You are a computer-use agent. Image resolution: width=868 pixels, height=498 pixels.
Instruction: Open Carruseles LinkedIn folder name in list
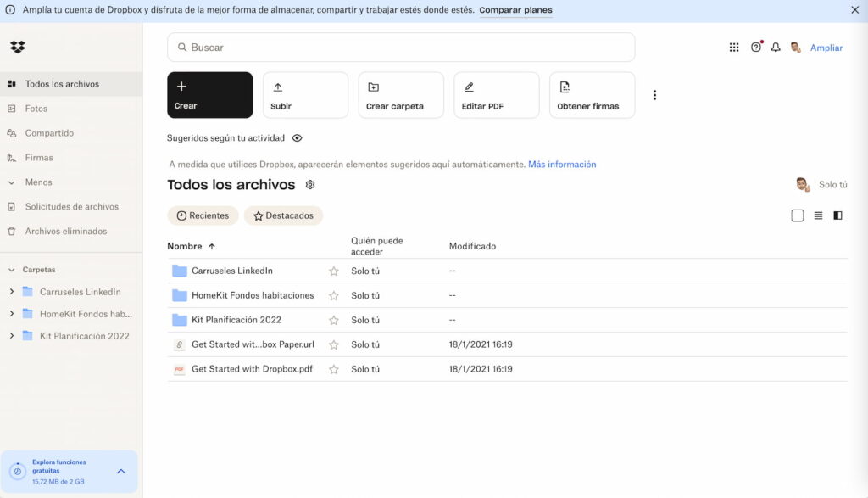[x=232, y=271]
